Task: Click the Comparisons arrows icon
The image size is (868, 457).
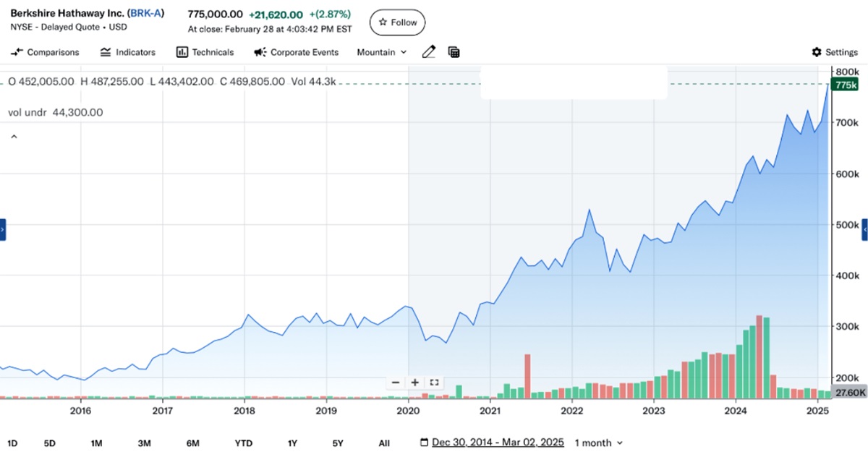Action: pyautogui.click(x=17, y=52)
